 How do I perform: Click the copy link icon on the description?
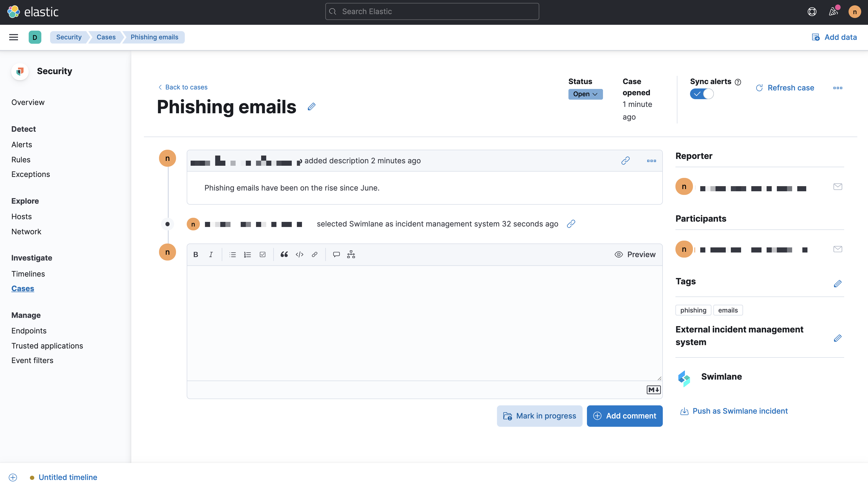point(625,161)
